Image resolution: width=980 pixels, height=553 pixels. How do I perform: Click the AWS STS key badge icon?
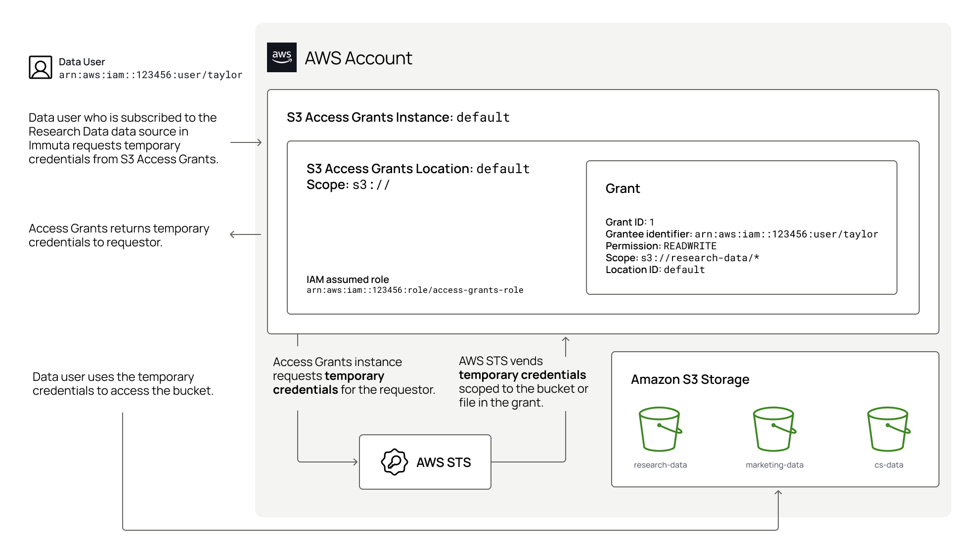pos(394,462)
